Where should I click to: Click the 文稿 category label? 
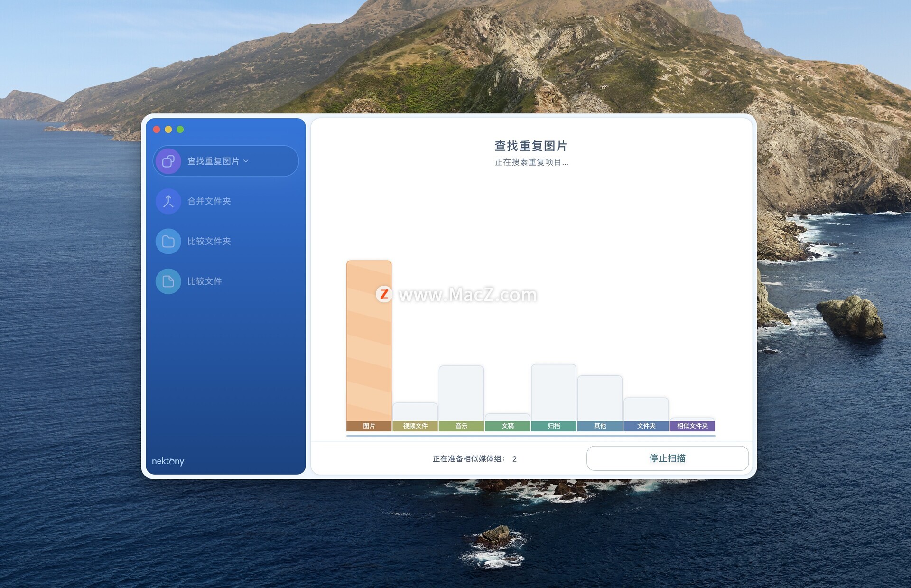[x=507, y=426]
